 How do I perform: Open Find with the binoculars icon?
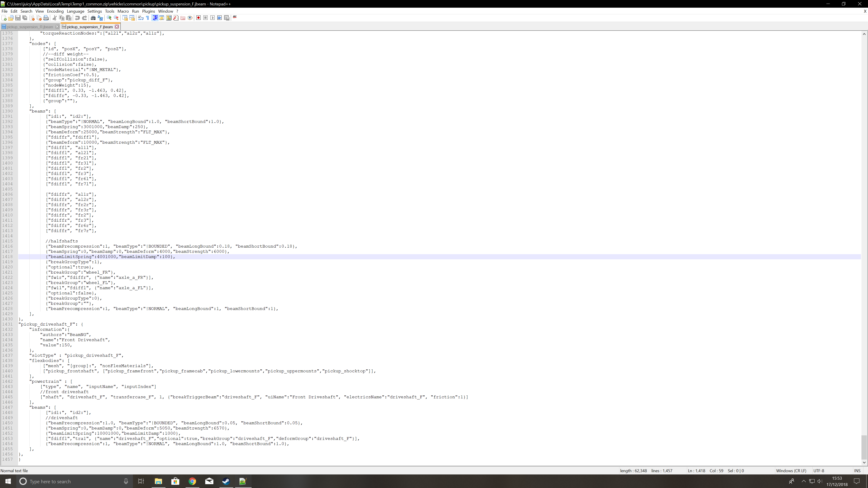[x=93, y=18]
